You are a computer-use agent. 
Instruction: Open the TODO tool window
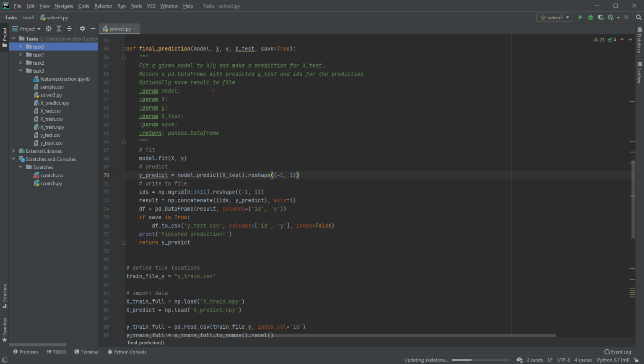57,352
